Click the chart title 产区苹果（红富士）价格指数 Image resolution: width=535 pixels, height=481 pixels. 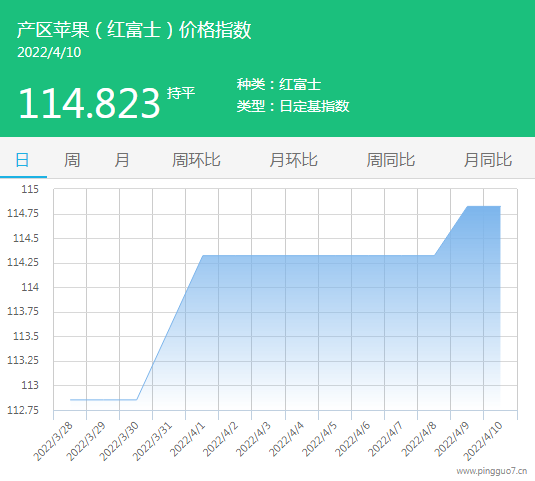coord(134,30)
